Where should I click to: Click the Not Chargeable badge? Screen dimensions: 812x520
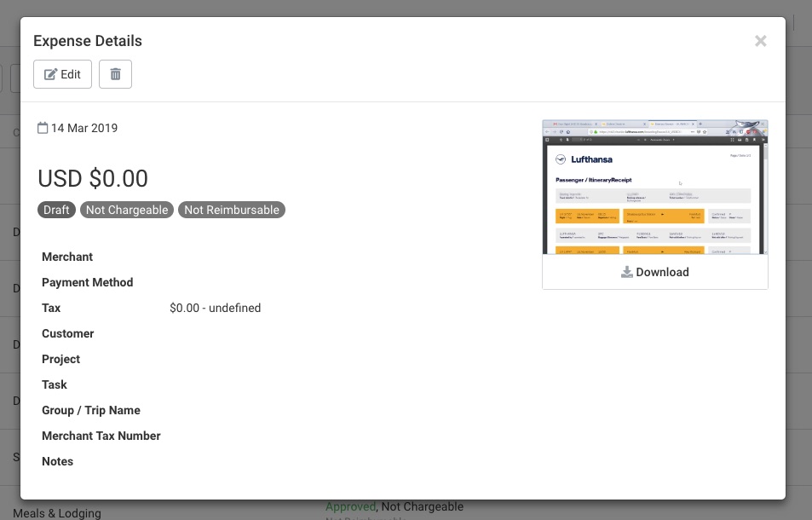click(127, 210)
